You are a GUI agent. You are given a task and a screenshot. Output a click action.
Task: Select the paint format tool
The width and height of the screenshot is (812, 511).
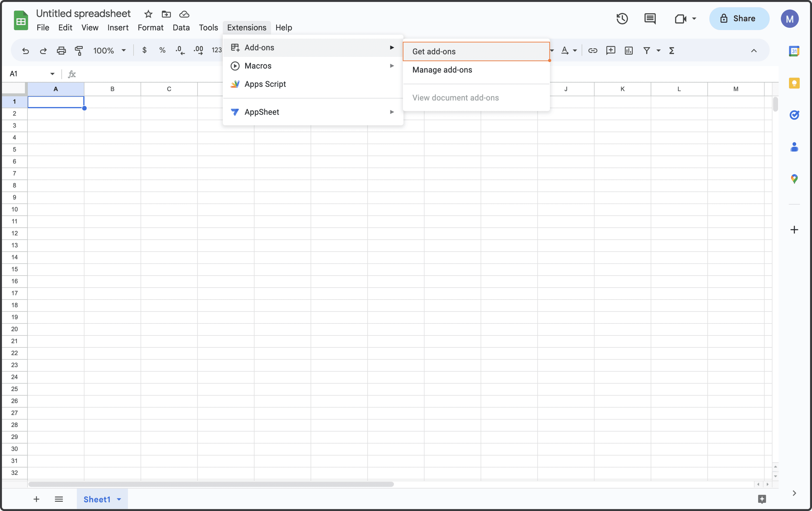click(79, 51)
